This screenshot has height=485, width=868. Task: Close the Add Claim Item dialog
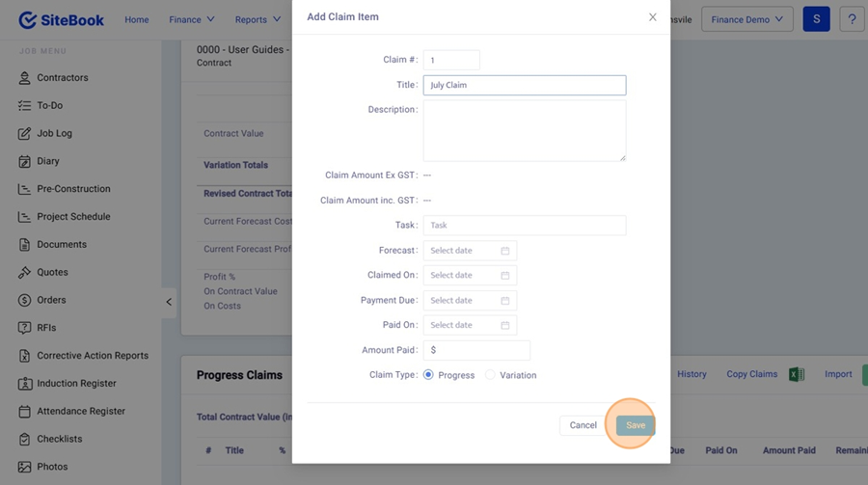click(x=653, y=17)
